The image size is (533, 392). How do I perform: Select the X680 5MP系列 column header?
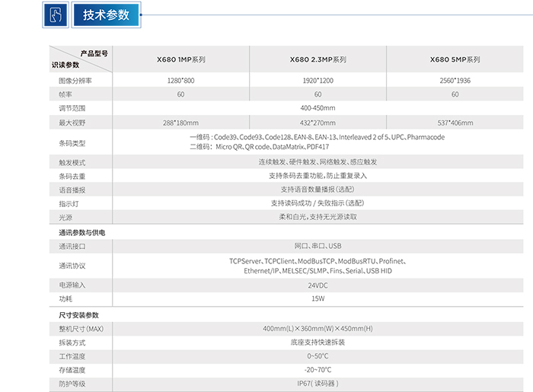(x=455, y=59)
